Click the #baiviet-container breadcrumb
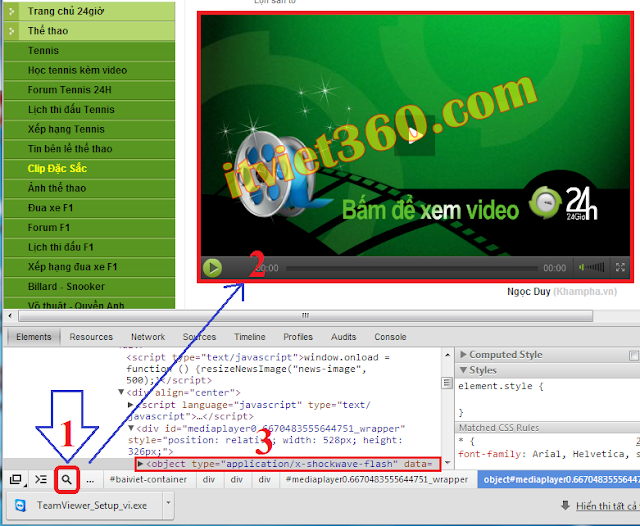The width and height of the screenshot is (640, 526). [148, 479]
